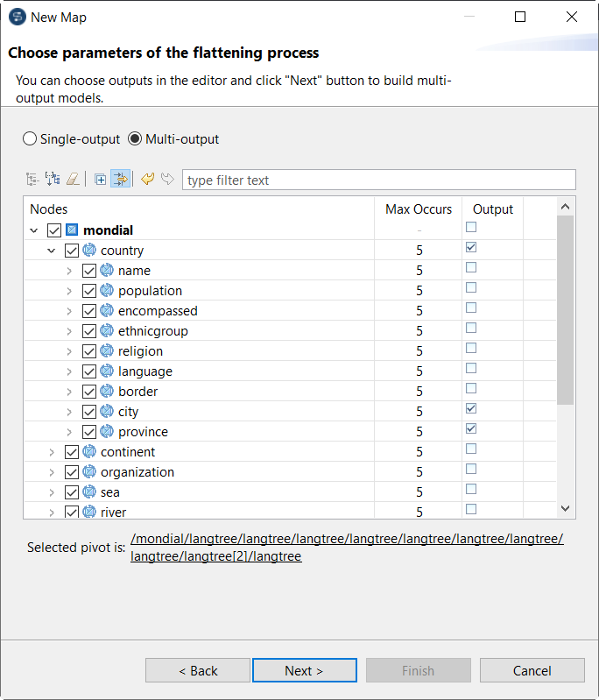Click the tree structure icon in toolbar
Viewport: 599px width, 700px height.
pyautogui.click(x=32, y=180)
